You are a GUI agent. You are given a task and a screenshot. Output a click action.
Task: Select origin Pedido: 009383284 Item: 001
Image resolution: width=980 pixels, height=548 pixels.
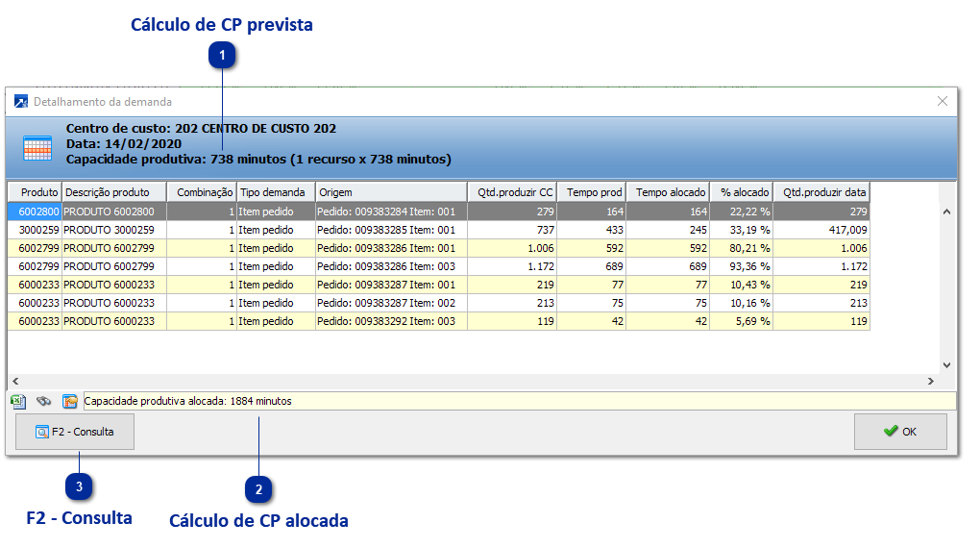pos(391,212)
